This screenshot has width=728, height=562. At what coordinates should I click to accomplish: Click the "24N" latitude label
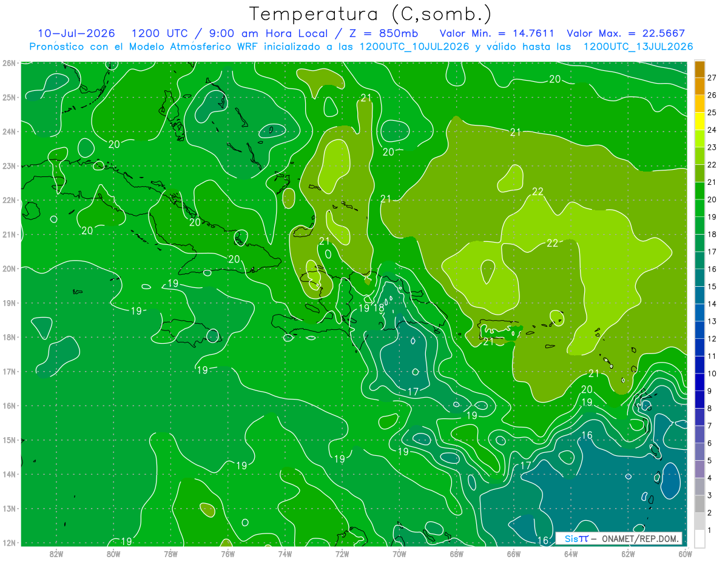tap(8, 132)
